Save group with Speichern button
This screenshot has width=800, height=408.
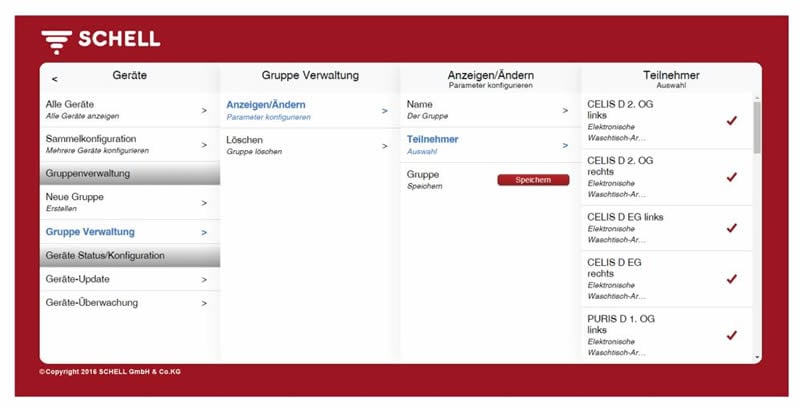(533, 180)
